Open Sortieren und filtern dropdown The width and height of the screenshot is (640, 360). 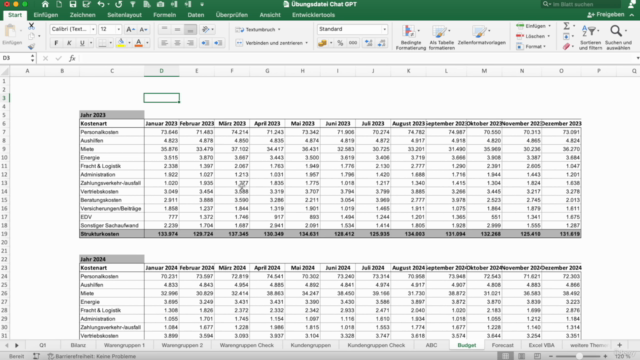590,37
